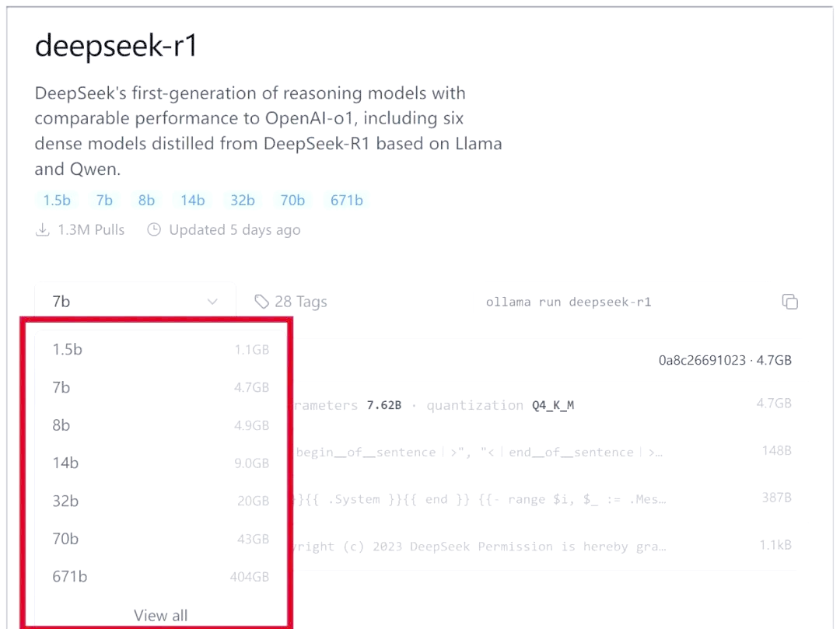Open the 28 Tags link

pos(300,302)
